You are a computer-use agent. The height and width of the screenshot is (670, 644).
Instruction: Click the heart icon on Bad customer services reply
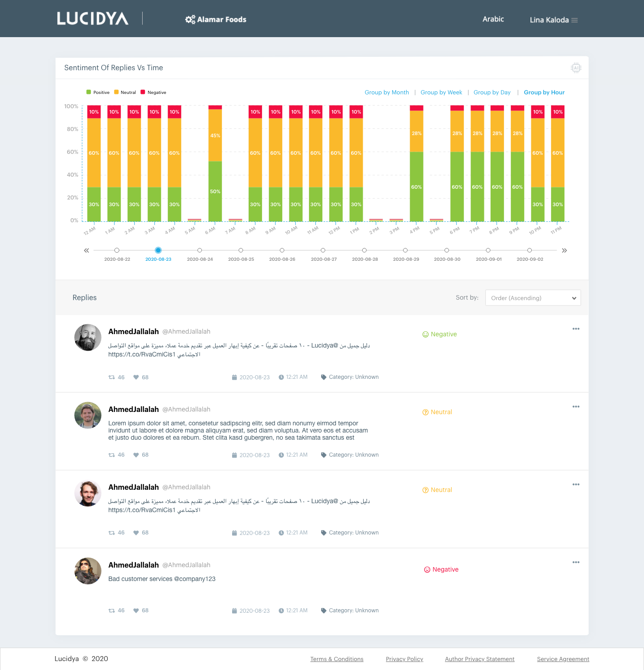coord(136,610)
